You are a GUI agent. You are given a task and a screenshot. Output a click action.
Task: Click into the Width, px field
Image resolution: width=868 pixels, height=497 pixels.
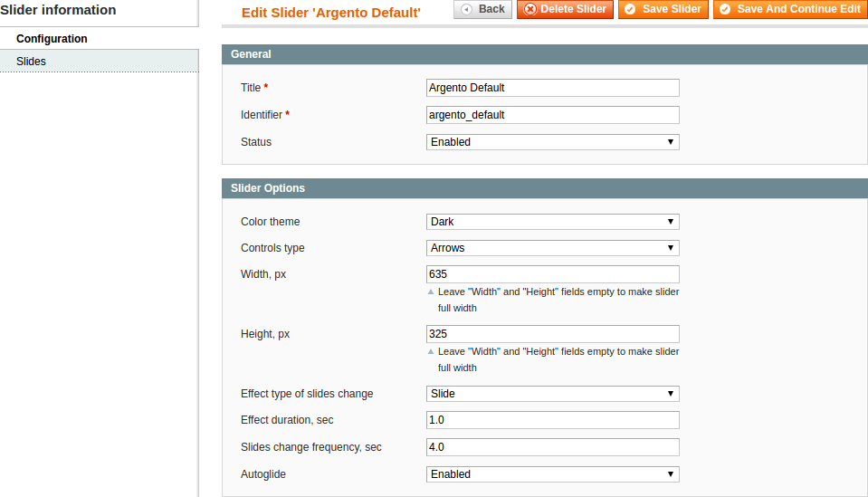point(552,274)
